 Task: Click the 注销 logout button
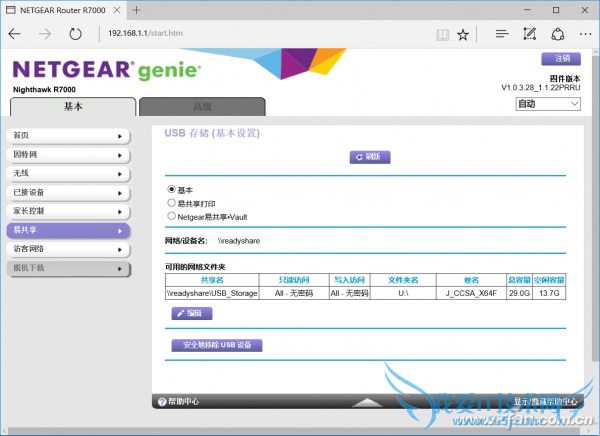[x=561, y=59]
